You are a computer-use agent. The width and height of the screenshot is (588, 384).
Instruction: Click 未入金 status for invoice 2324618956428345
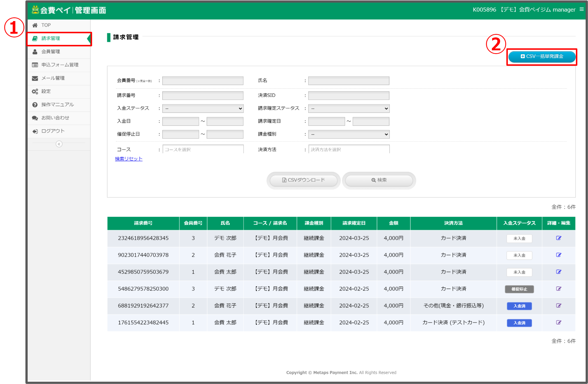coord(519,239)
